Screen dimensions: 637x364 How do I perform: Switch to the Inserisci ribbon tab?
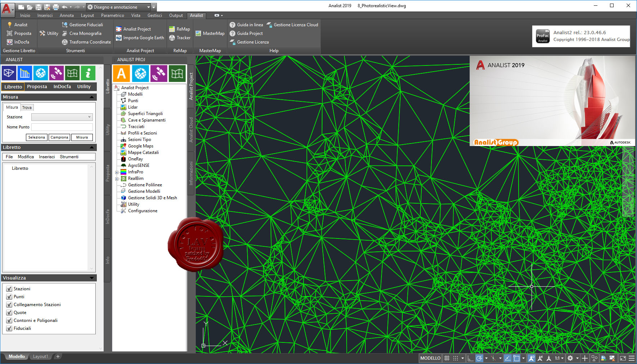tap(45, 15)
